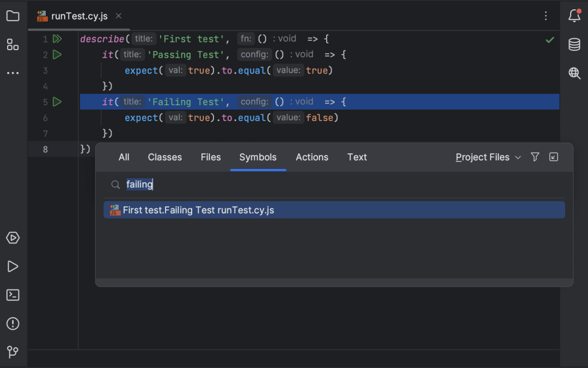This screenshot has width=588, height=368.
Task: Switch to the Actions search tab
Action: pyautogui.click(x=312, y=158)
